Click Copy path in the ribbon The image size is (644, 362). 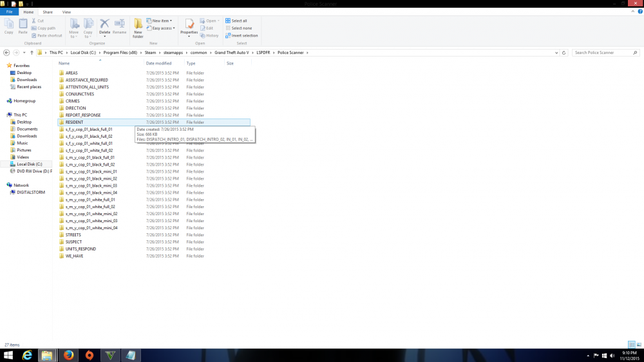(44, 28)
